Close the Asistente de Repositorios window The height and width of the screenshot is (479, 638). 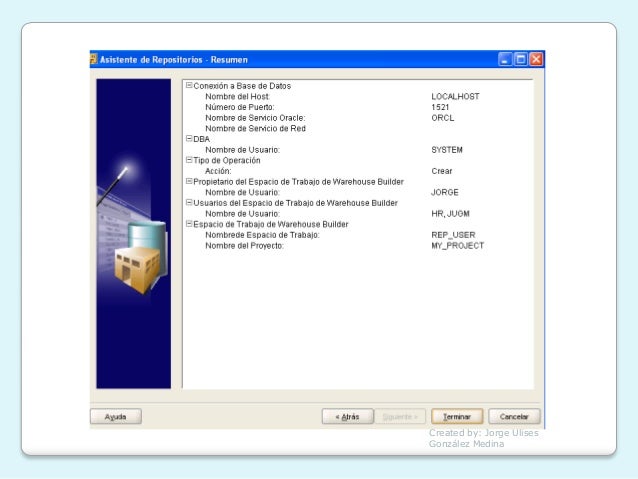[536, 59]
